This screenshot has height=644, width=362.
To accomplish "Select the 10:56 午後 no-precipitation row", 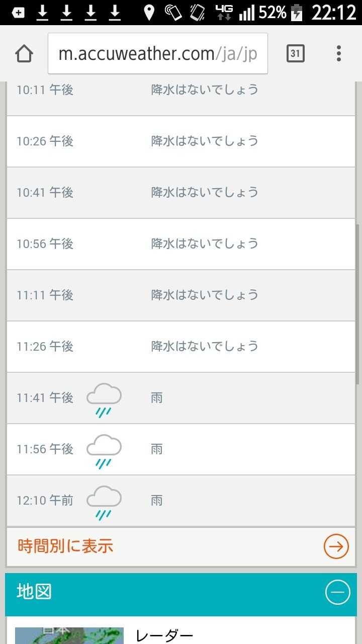I will click(181, 244).
